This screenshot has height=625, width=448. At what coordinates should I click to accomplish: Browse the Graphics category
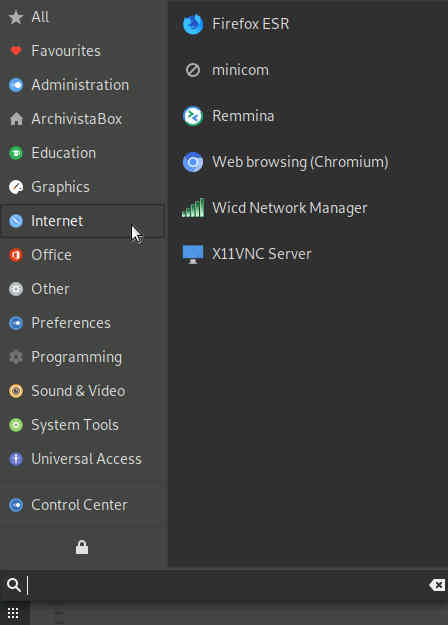61,187
